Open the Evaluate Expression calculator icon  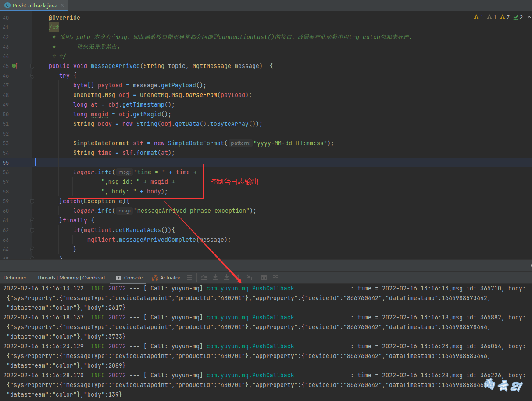click(x=264, y=277)
